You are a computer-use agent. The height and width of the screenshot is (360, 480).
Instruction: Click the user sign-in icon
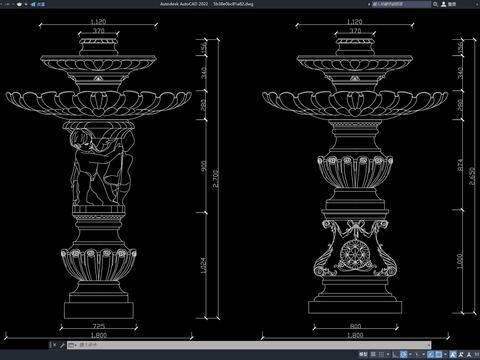coord(444,4)
